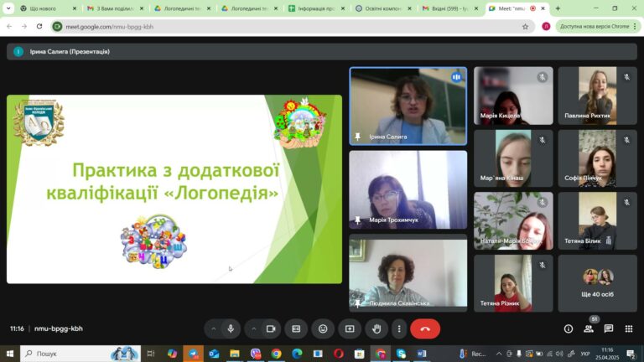Expand video settings chevron beside camera

pyautogui.click(x=253, y=328)
